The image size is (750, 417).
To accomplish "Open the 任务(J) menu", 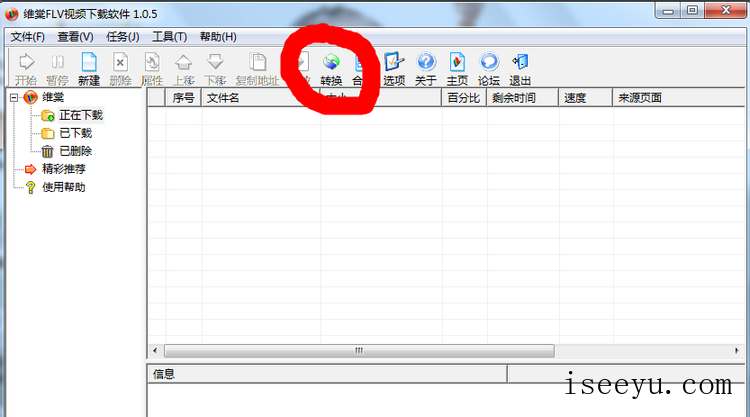I will (x=122, y=37).
